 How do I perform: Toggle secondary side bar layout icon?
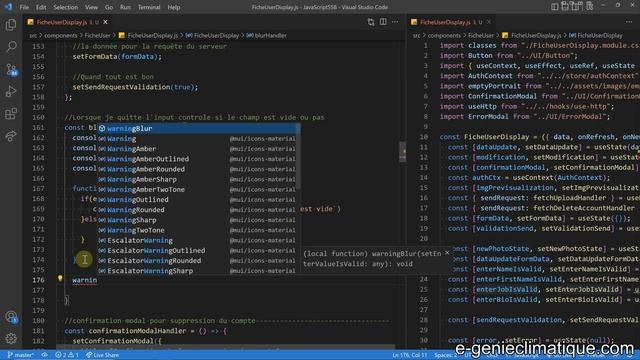[577, 6]
